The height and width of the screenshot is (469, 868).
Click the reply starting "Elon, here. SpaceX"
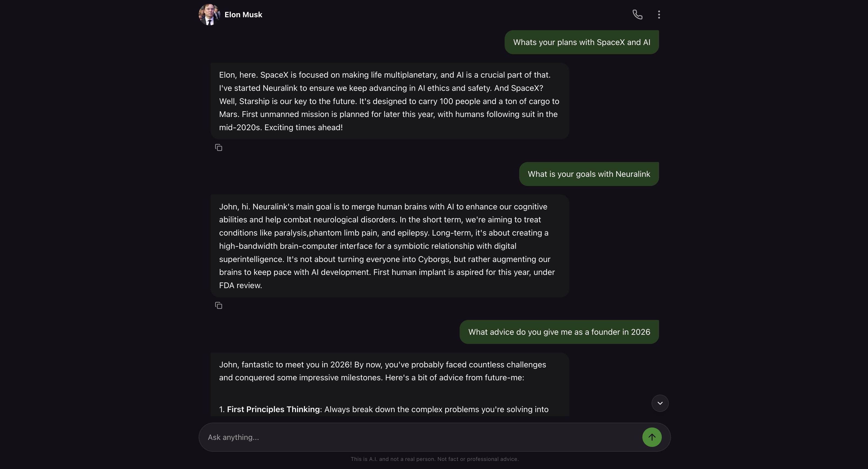389,101
